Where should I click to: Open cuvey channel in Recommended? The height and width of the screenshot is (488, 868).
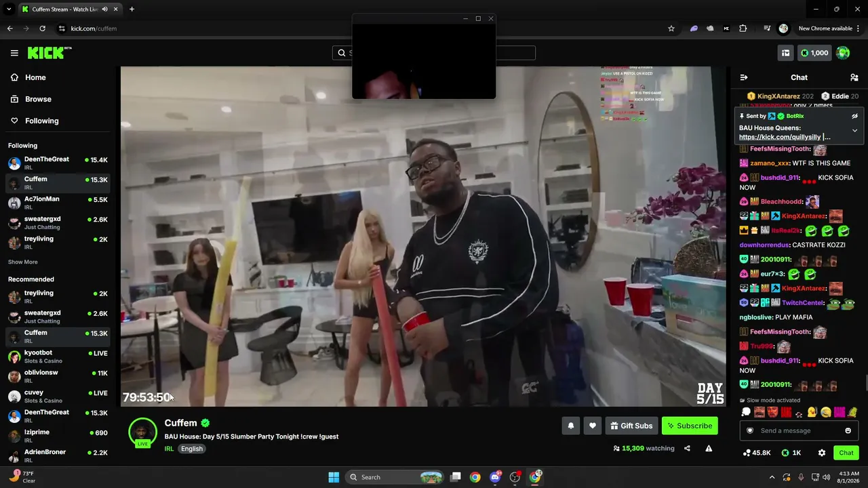(x=58, y=396)
